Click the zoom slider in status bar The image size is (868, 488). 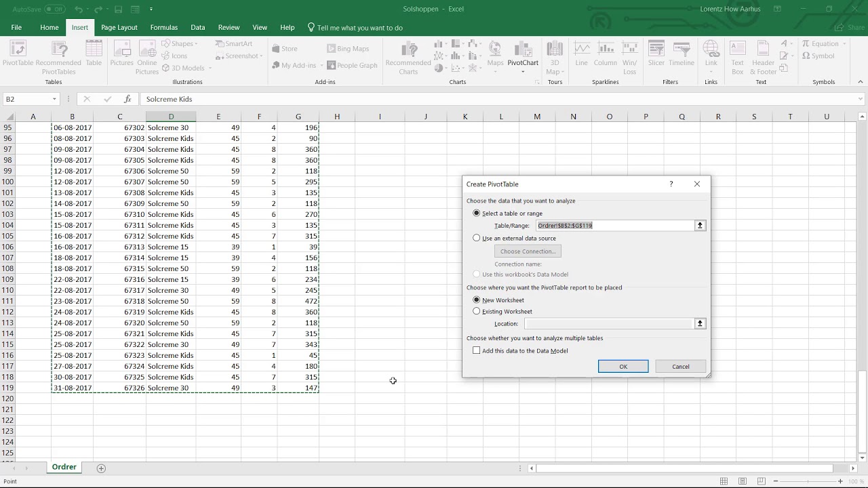point(807,481)
